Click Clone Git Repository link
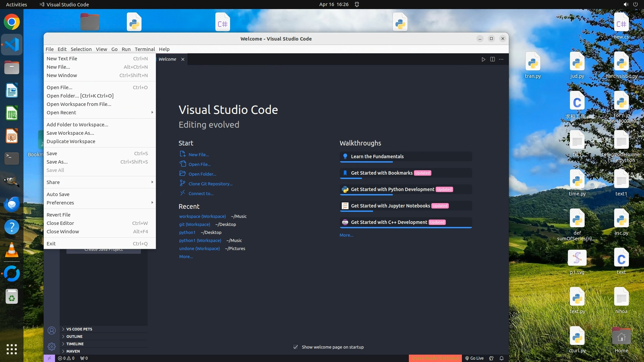 pos(210,184)
